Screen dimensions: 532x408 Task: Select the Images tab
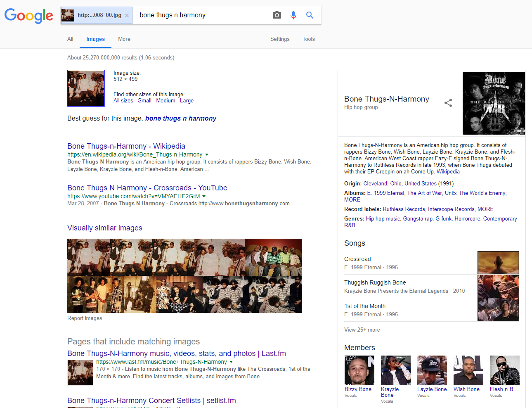pos(95,39)
